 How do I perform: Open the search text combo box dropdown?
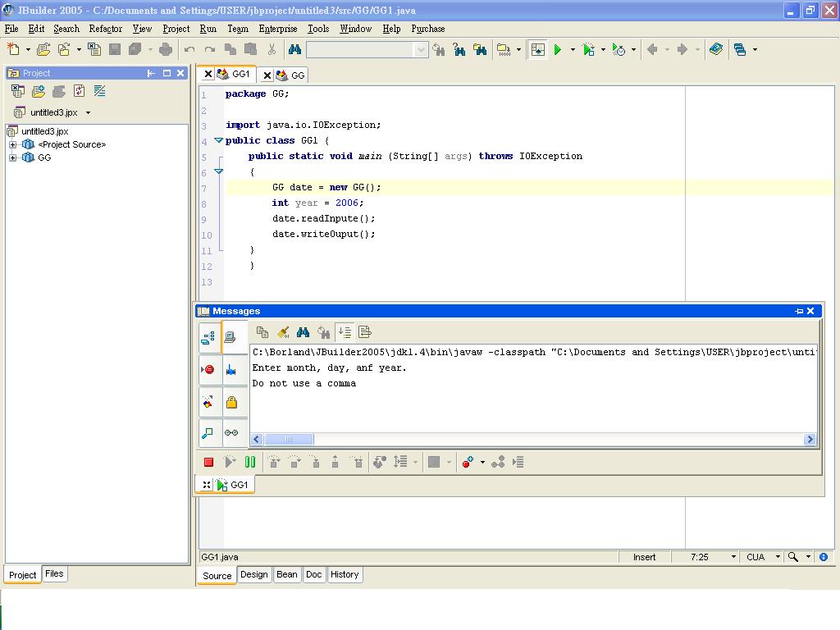[421, 50]
